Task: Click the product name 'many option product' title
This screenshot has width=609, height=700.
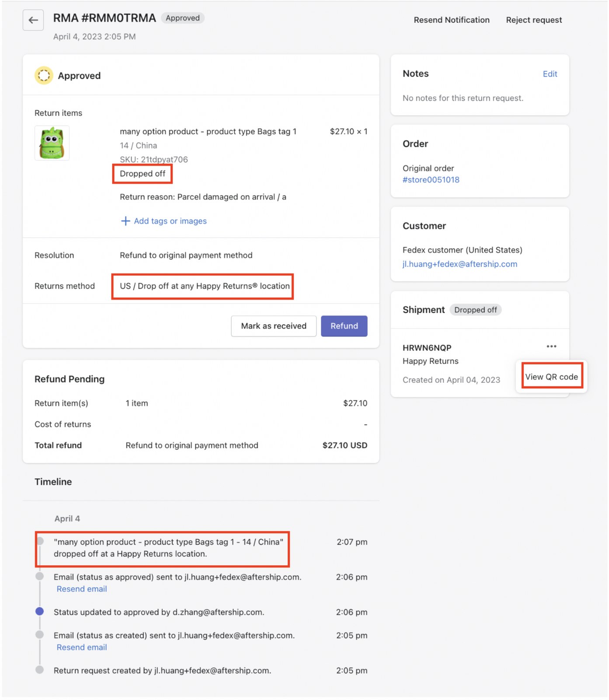Action: tap(208, 132)
